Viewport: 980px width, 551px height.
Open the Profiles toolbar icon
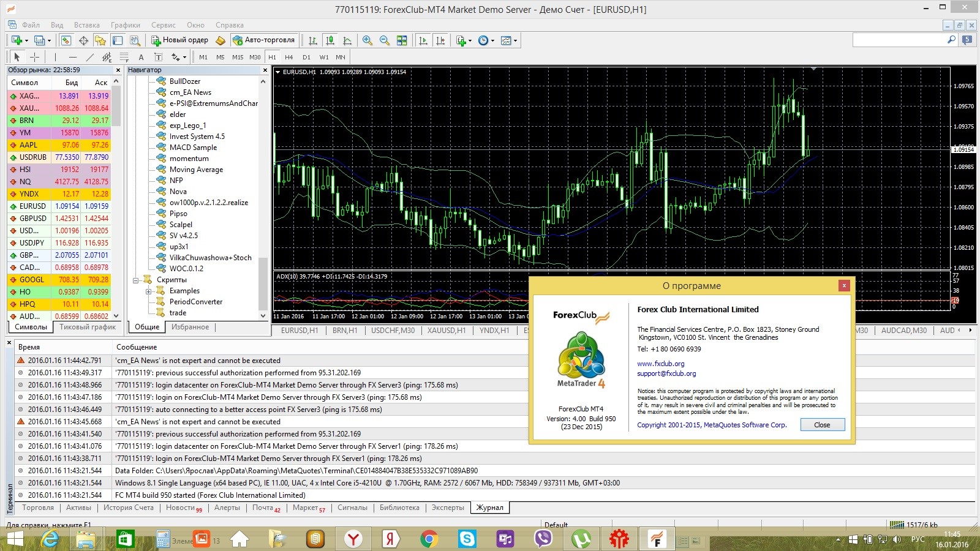(39, 40)
